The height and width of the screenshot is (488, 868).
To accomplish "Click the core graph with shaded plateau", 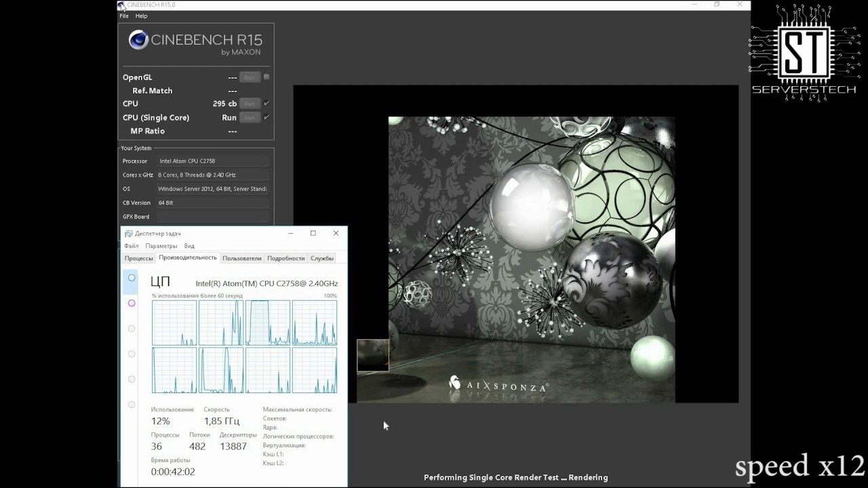I will point(268,323).
